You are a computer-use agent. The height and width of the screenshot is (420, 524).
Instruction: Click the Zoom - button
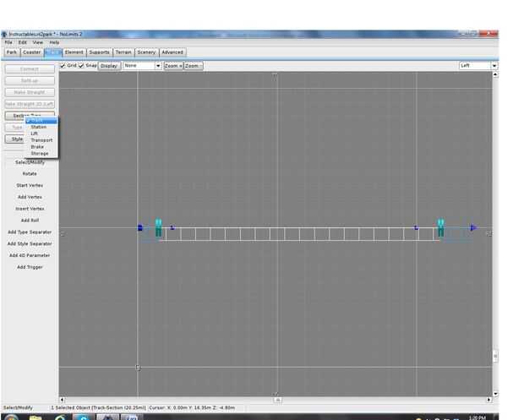194,66
